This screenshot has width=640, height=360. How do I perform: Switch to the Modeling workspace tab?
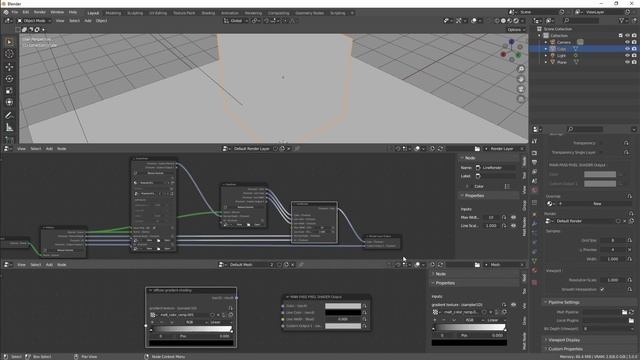113,13
